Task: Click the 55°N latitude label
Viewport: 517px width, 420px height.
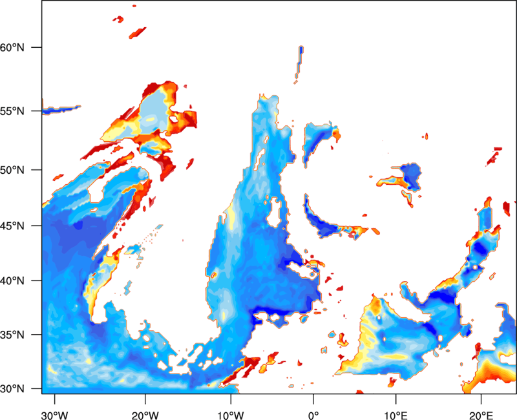Action: click(12, 111)
